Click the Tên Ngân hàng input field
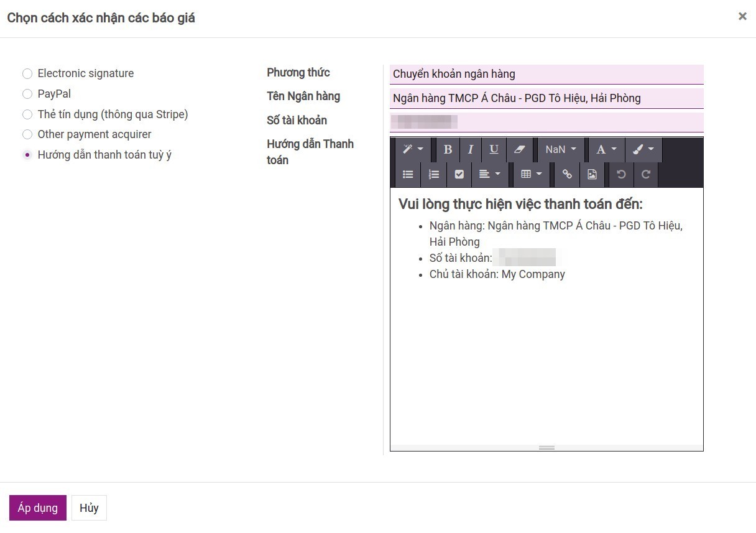756x533 pixels. [x=546, y=98]
